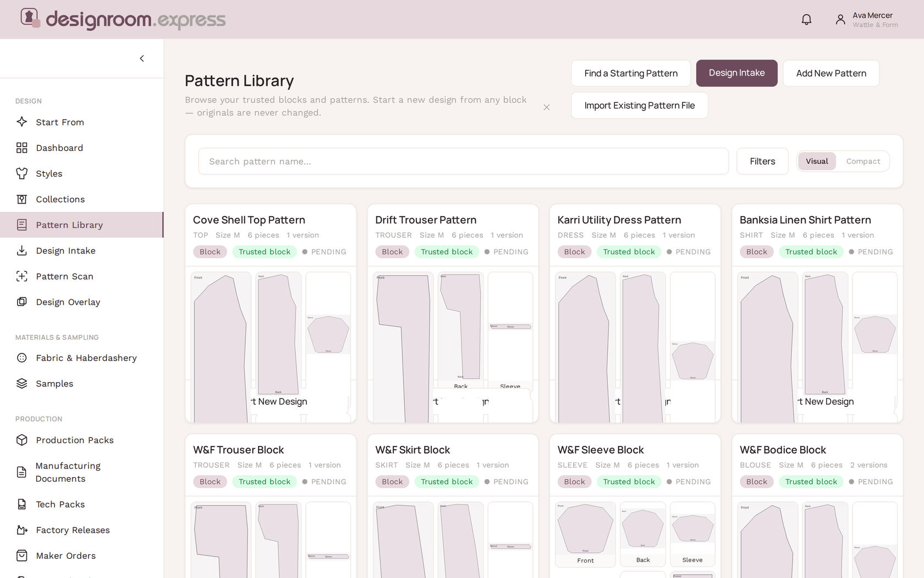The height and width of the screenshot is (578, 924).
Task: Click Cove Shell Top front piece thumbnail
Action: 221,347
